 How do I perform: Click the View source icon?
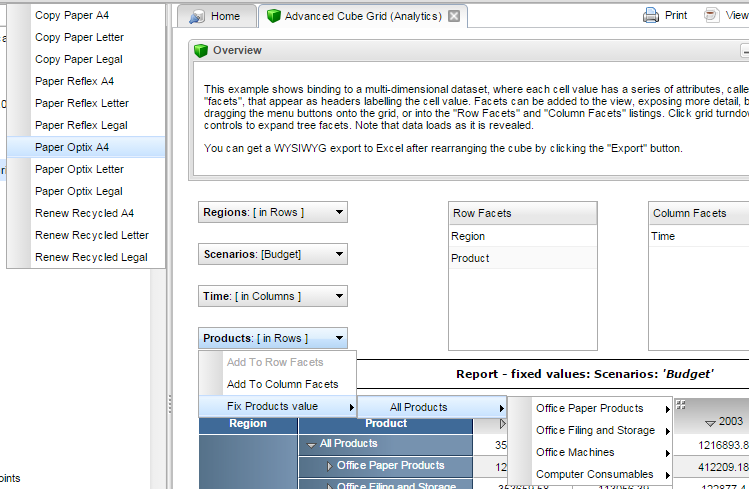click(x=711, y=15)
